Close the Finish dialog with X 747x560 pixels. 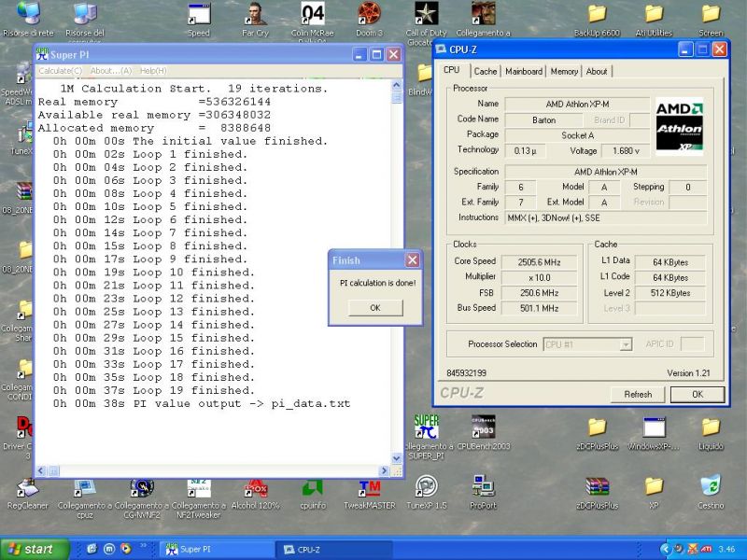413,260
